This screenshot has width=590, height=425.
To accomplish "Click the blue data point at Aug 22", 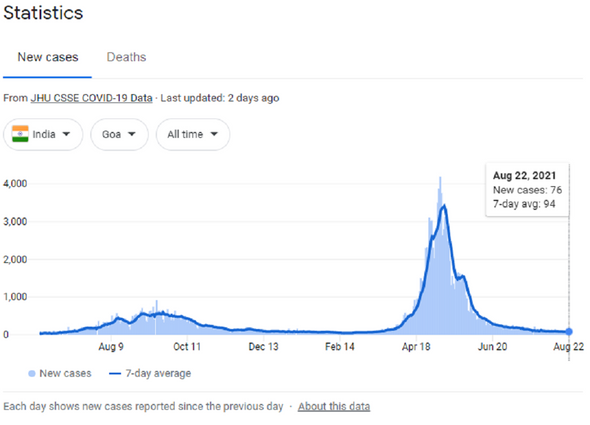I will (x=569, y=332).
